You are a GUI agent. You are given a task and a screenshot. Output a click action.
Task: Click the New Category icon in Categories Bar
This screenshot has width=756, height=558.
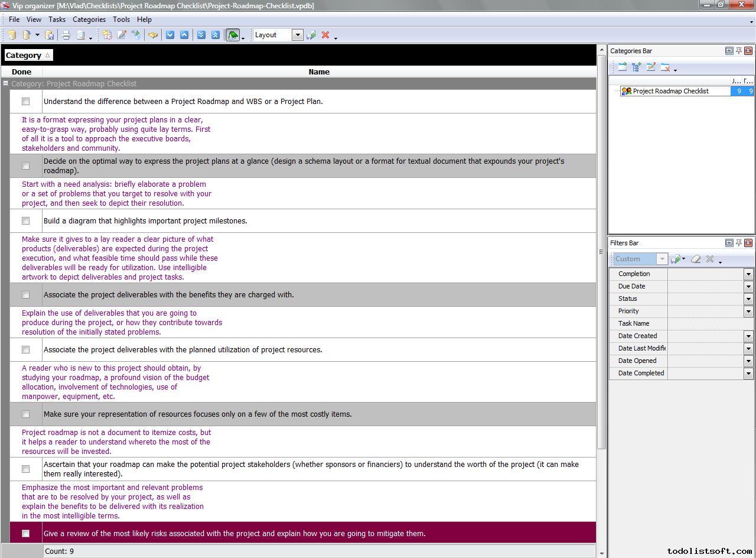tap(622, 68)
